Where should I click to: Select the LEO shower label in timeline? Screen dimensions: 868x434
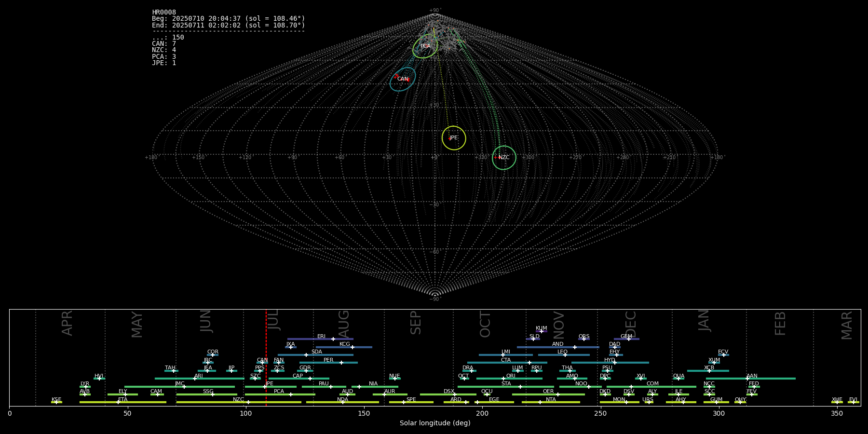pos(562,352)
